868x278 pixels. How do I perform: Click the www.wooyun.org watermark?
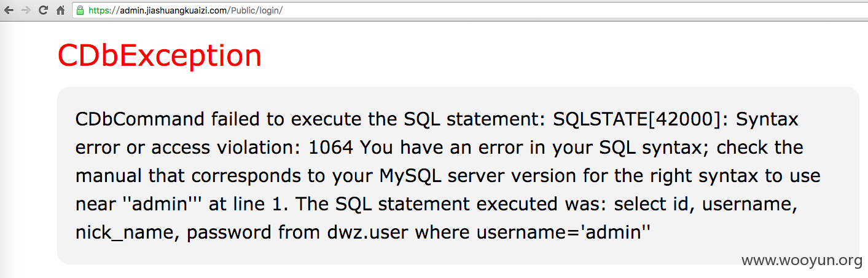[x=802, y=261]
